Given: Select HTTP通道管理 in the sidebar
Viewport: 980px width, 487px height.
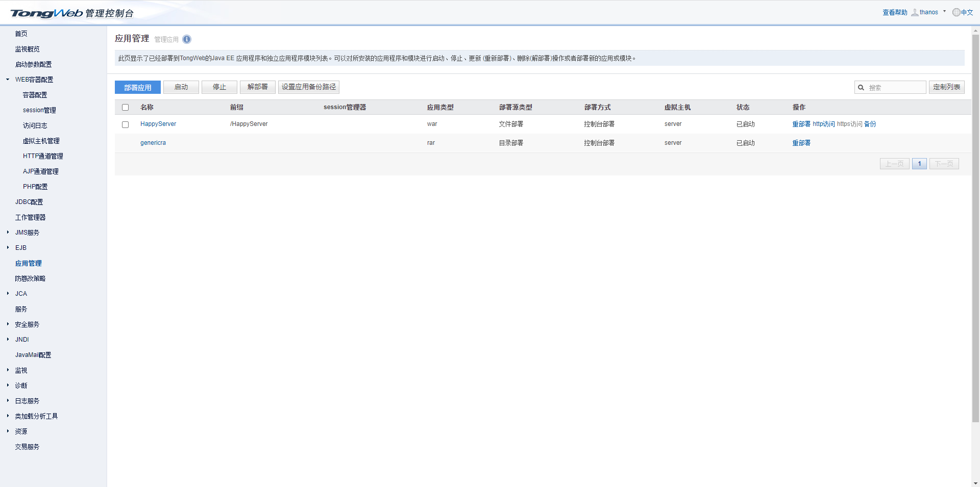Looking at the screenshot, I should [x=43, y=156].
